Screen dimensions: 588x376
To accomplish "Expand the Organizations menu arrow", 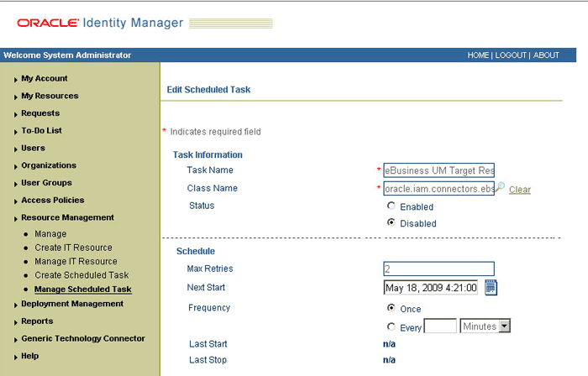I will coord(16,167).
